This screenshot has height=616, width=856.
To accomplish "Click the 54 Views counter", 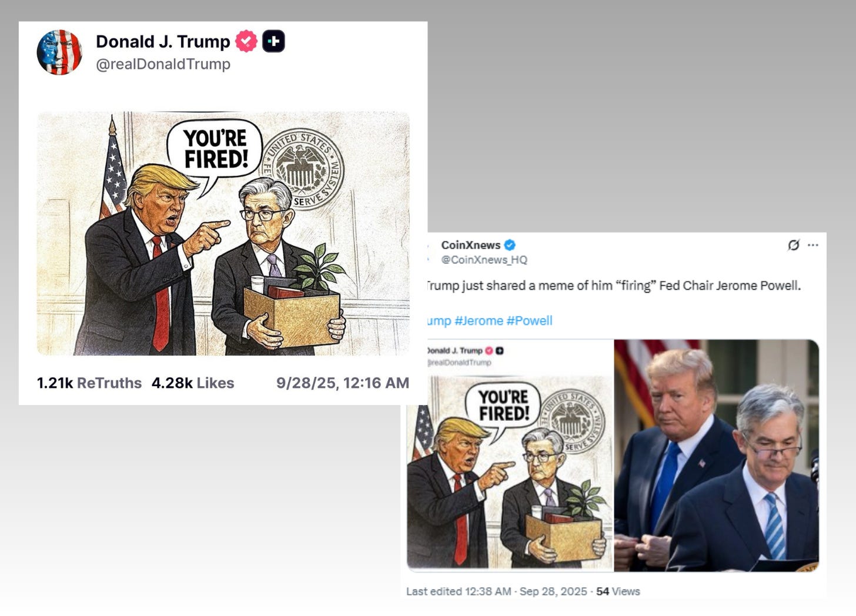I will (618, 591).
